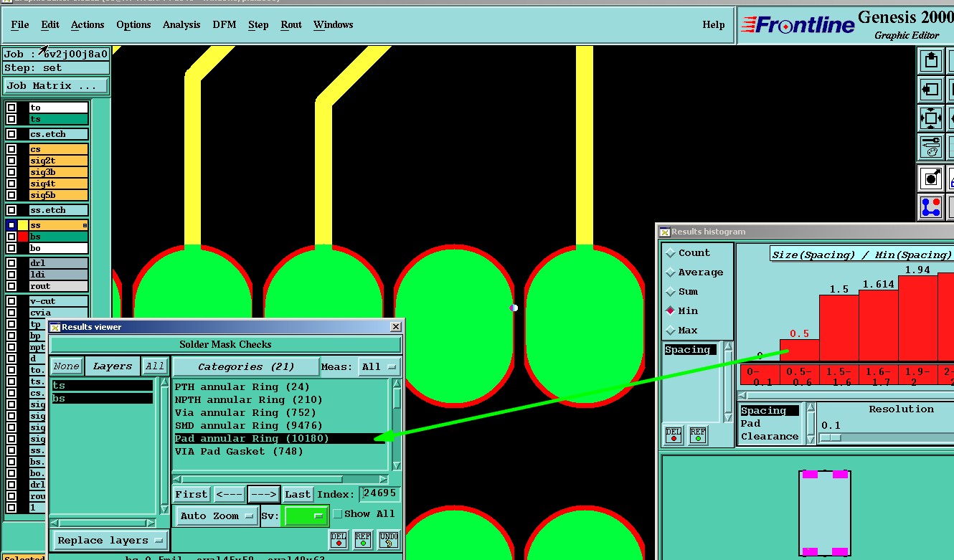Open the Windows menu
The height and width of the screenshot is (560, 954).
click(x=334, y=24)
